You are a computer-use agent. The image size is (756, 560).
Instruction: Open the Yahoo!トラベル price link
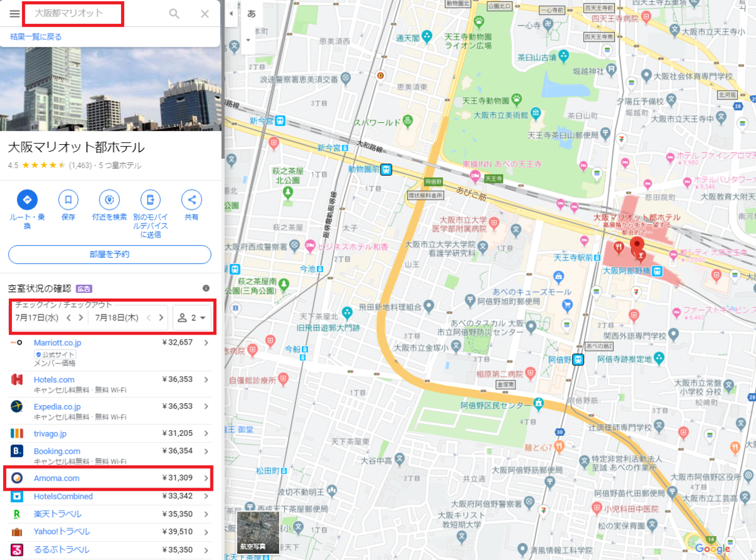pos(62,532)
